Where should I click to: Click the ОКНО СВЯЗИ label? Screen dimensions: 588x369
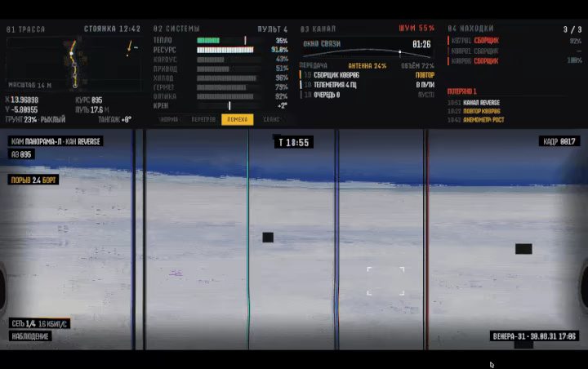(x=322, y=44)
